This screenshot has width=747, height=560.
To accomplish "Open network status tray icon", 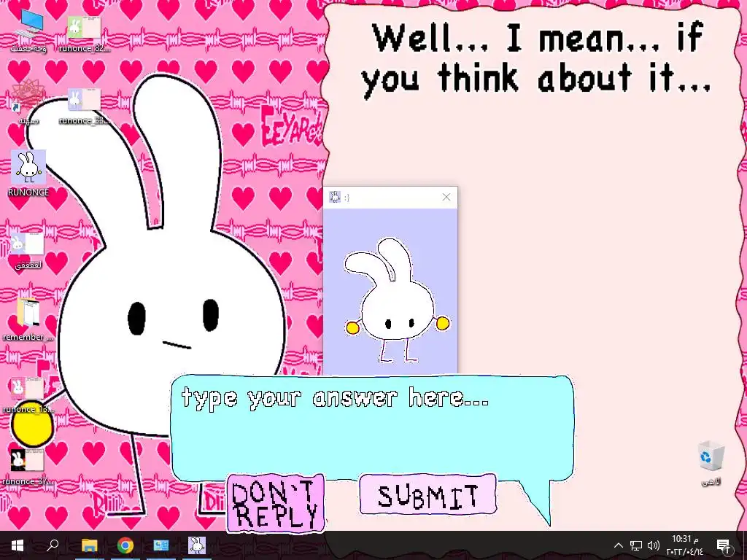I will [636, 545].
